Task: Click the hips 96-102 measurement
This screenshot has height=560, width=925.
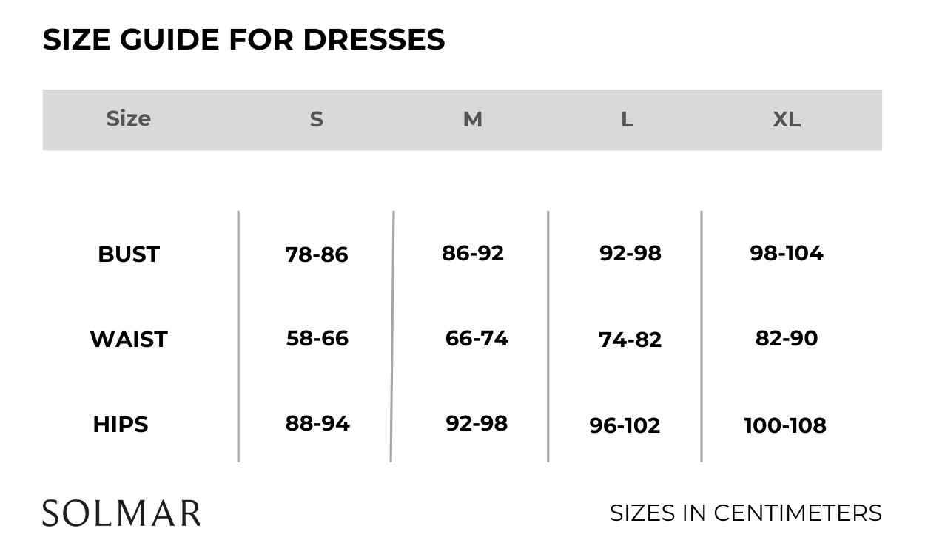Action: [x=625, y=425]
